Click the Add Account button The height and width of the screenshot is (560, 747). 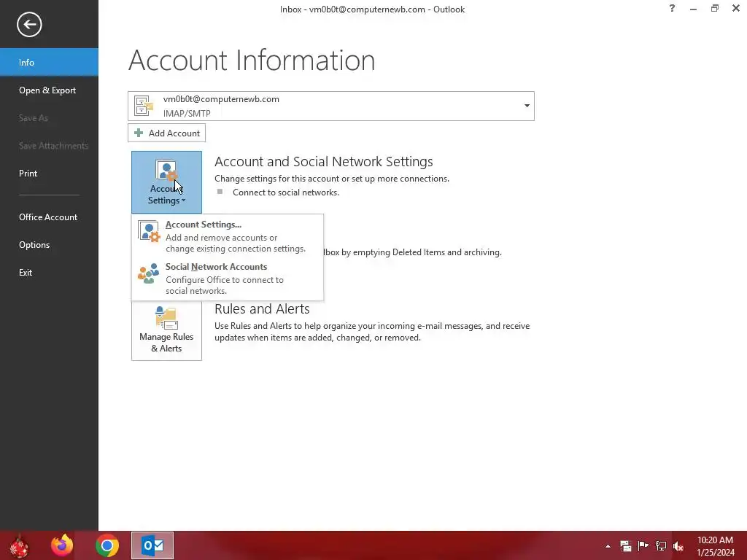(167, 133)
